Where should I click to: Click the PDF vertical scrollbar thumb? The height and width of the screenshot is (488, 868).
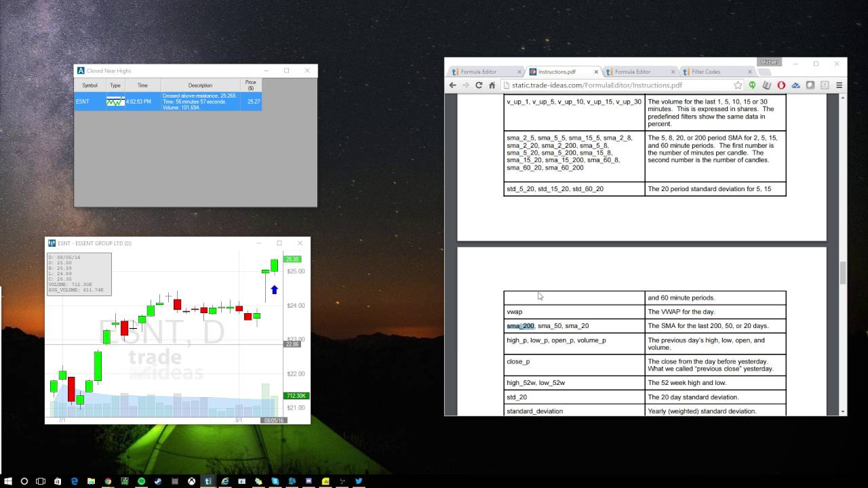pyautogui.click(x=843, y=272)
